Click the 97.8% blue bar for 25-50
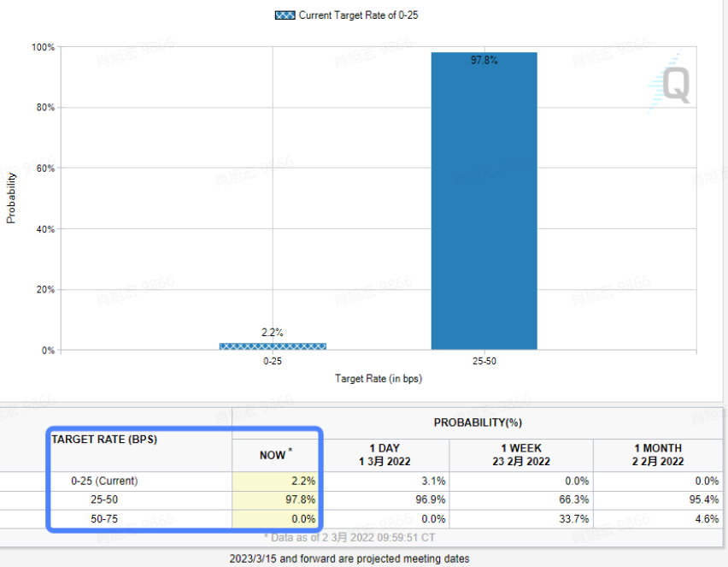Viewport: 728px width, 567px height. (484, 201)
